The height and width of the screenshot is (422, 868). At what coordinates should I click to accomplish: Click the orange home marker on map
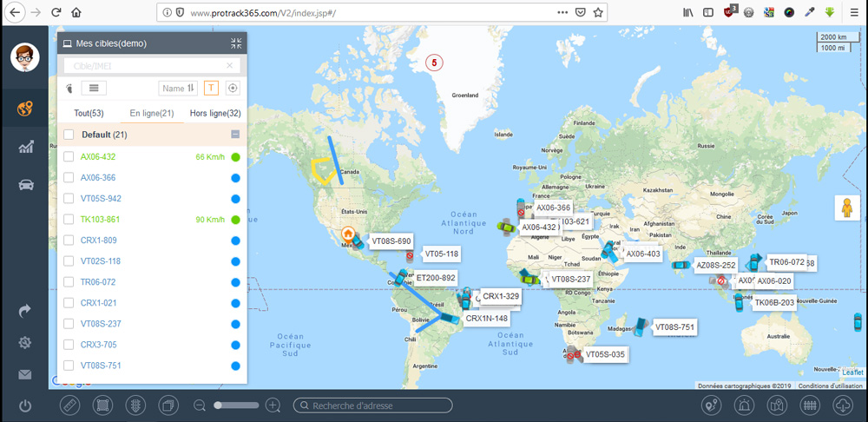coord(348,234)
